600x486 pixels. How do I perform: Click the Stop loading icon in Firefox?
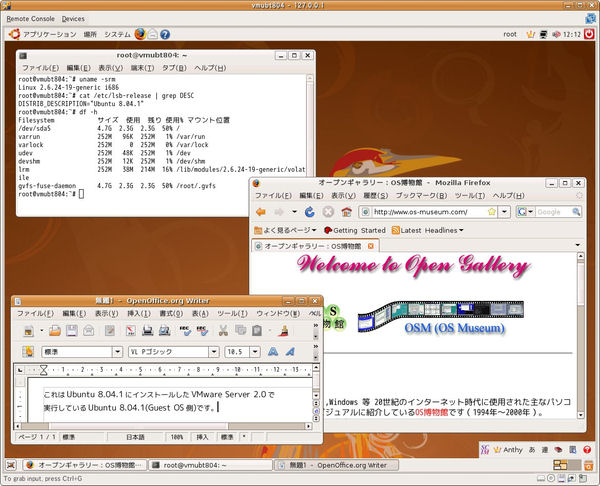click(x=328, y=212)
